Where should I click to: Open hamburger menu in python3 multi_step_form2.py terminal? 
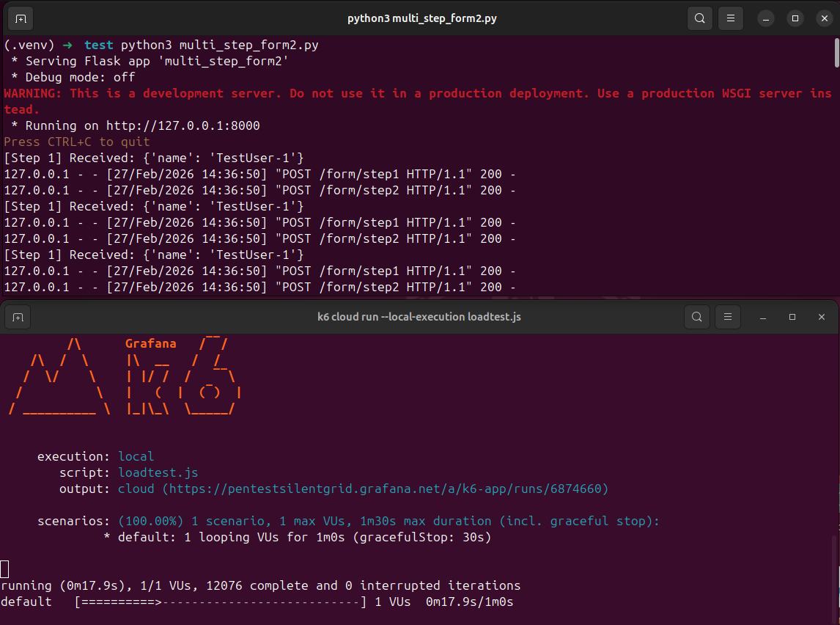pyautogui.click(x=730, y=18)
